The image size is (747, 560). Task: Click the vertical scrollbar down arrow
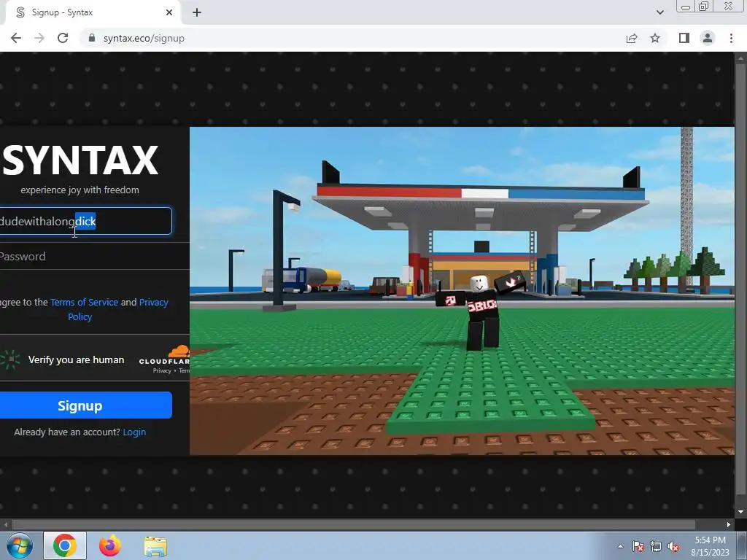(x=740, y=512)
